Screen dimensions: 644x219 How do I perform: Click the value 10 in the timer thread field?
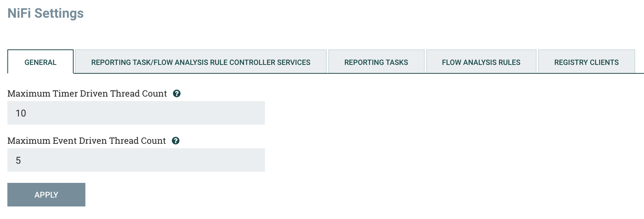tap(21, 113)
